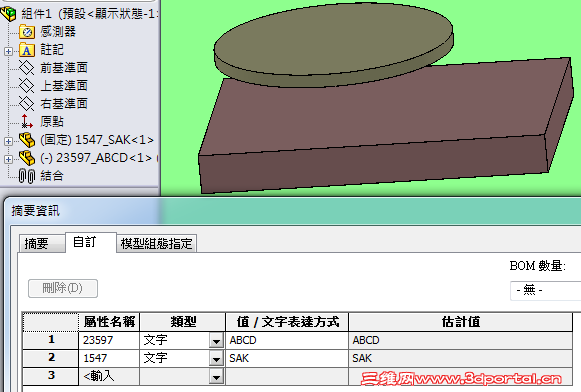This screenshot has height=392, width=581.
Task: Switch to the 模型組態指定 tab
Action: [x=156, y=243]
